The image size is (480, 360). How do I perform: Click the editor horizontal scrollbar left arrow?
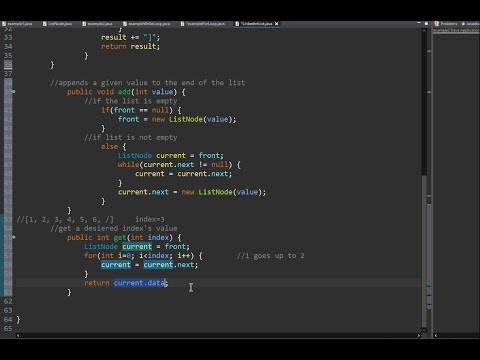pos(18,335)
